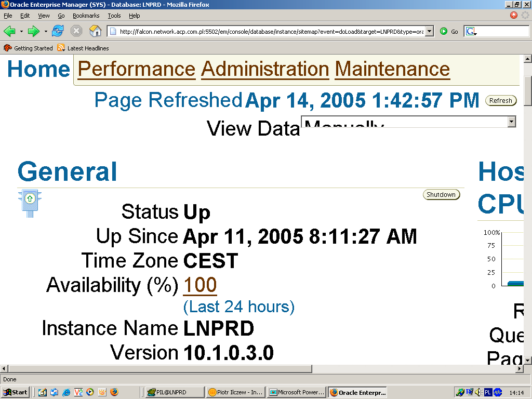Screen dimensions: 532x399
Task: Expand the View Data dropdown
Action: [x=512, y=122]
